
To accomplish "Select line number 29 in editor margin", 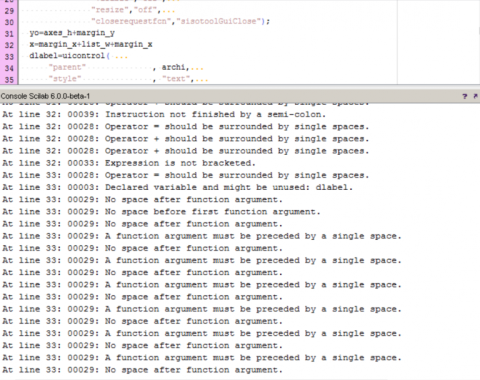I will click(x=9, y=11).
